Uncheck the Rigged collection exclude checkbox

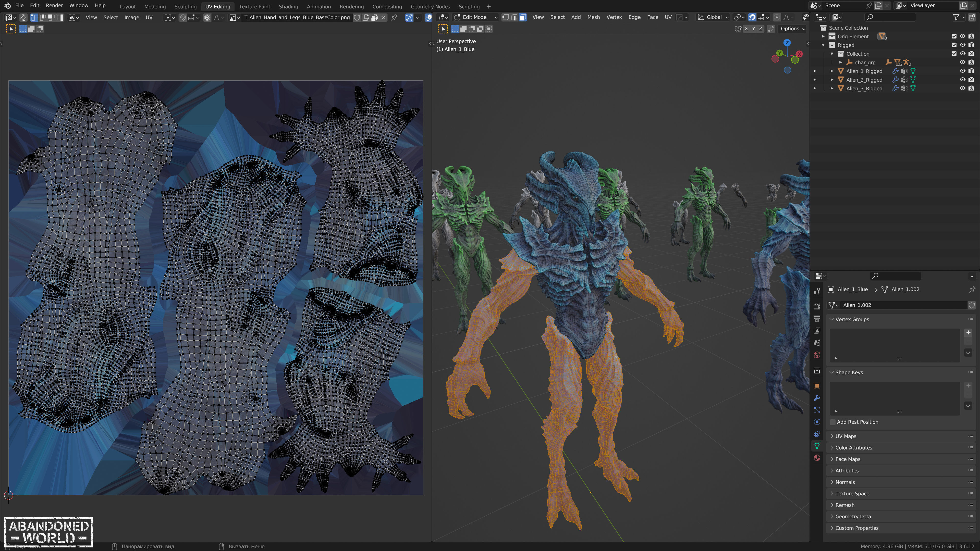[954, 45]
